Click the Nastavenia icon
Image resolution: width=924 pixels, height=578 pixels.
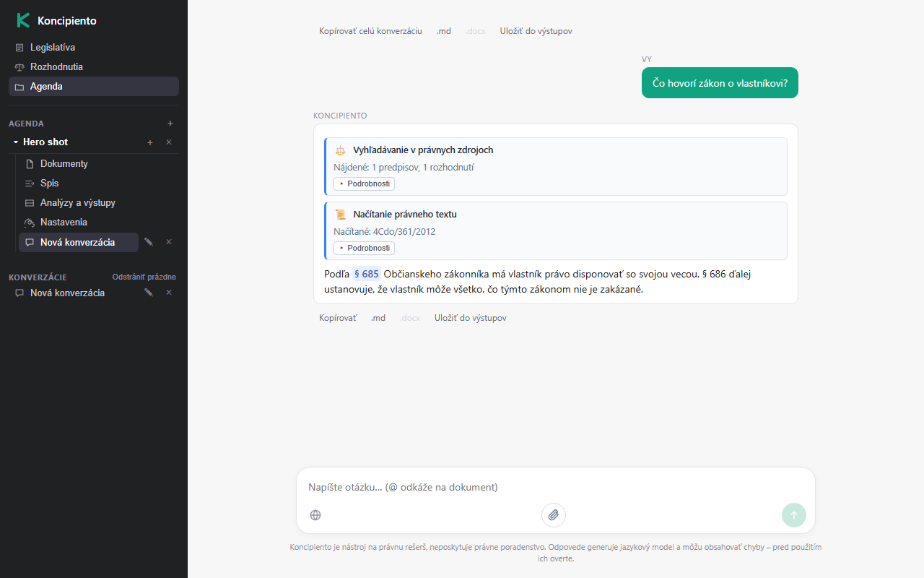30,223
